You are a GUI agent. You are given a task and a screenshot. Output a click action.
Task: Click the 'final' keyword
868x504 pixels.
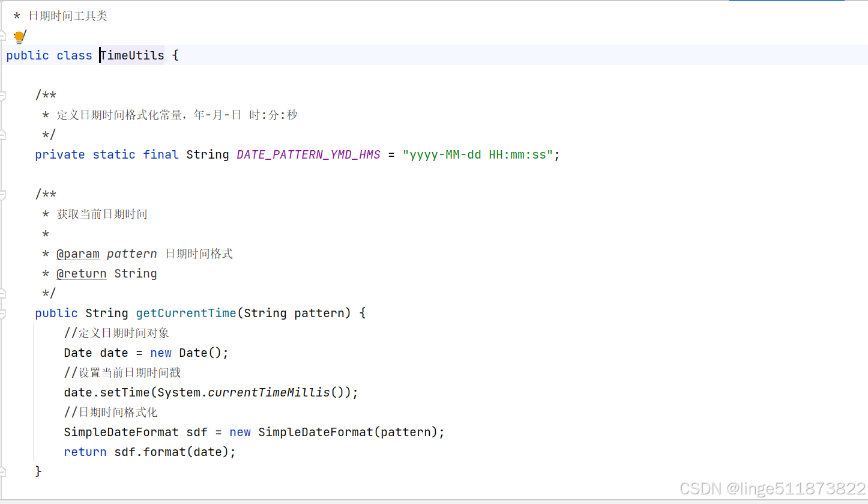tap(161, 154)
